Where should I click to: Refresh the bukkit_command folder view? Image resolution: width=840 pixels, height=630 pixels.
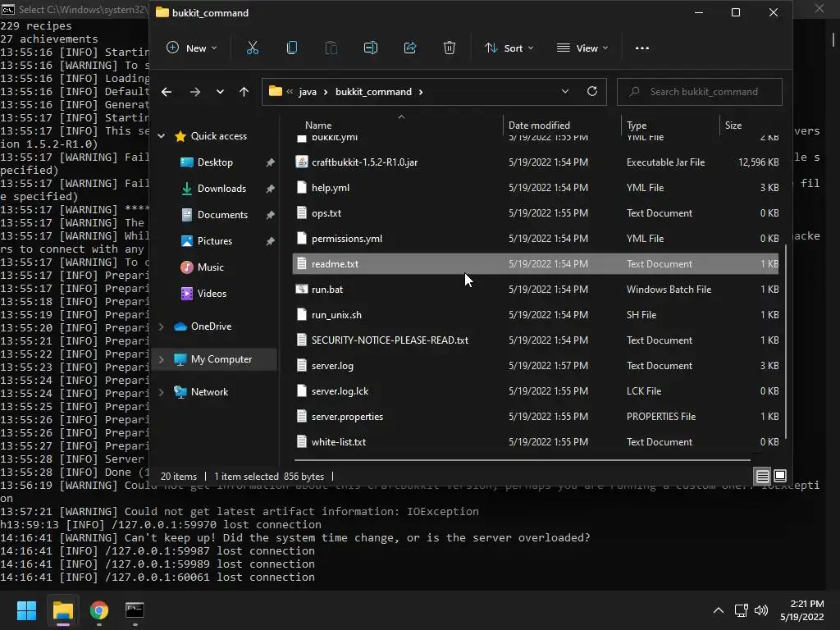coord(592,92)
